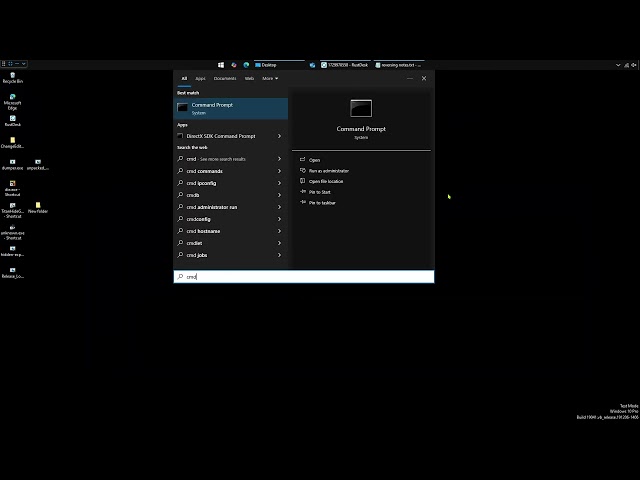Image resolution: width=640 pixels, height=480 pixels.
Task: Expand the 'cmdconfig' suggestion chevron
Action: coord(280,219)
